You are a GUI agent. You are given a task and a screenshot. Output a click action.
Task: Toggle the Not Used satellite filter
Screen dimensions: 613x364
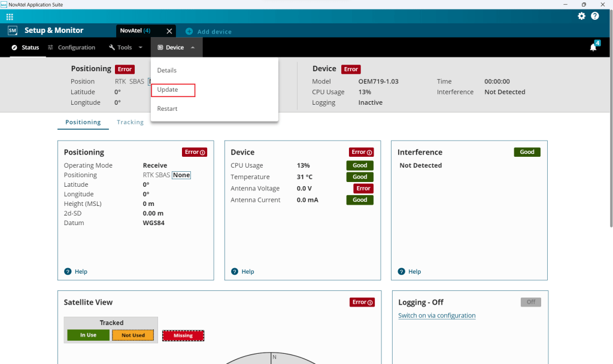click(x=133, y=335)
